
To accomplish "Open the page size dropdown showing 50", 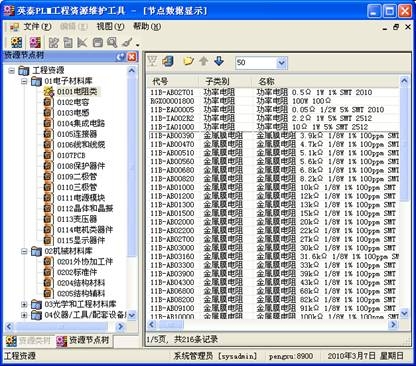I will 282,63.
